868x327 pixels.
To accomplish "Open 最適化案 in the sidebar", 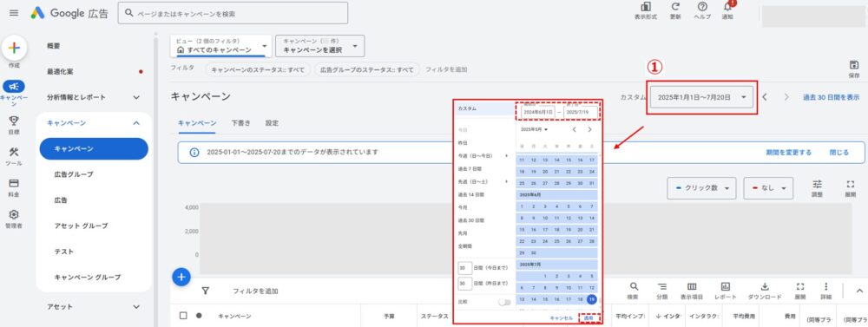I will click(60, 71).
